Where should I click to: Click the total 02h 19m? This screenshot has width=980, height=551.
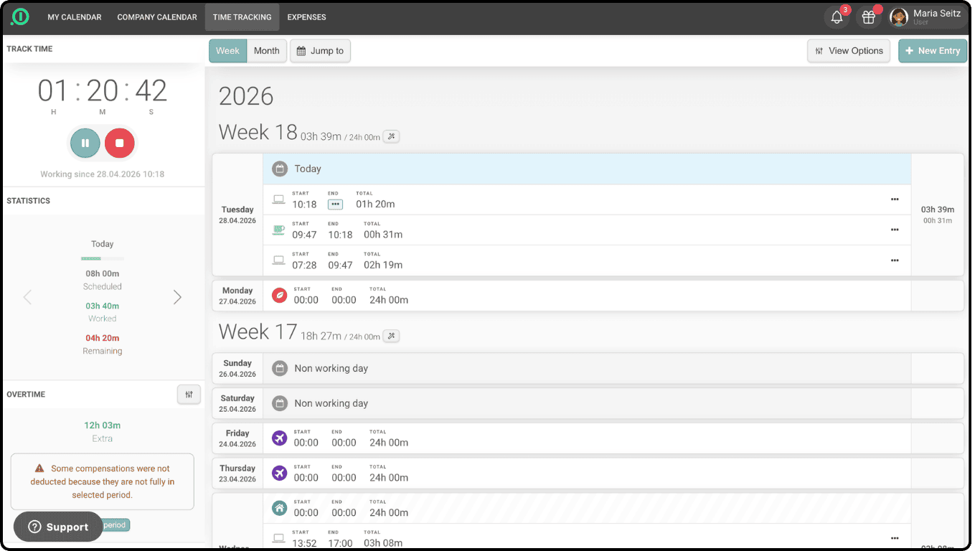point(383,265)
